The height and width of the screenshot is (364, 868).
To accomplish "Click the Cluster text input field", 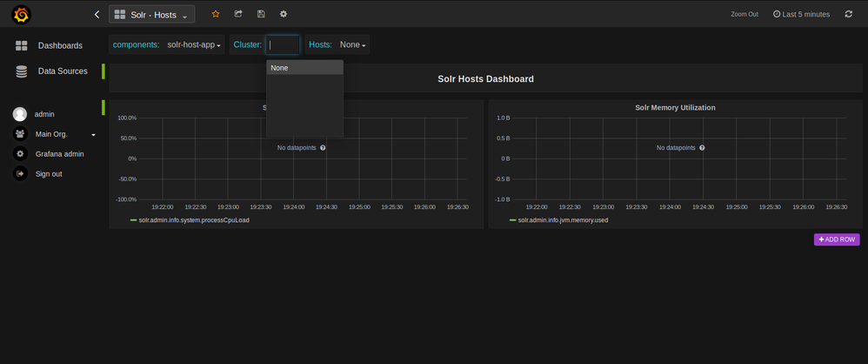I will 283,45.
